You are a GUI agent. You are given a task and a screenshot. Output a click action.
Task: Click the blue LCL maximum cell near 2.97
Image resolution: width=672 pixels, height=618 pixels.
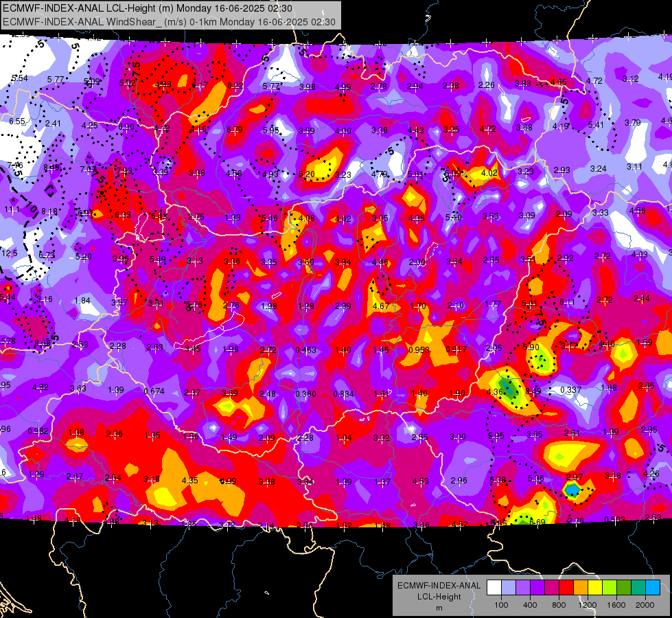572,490
